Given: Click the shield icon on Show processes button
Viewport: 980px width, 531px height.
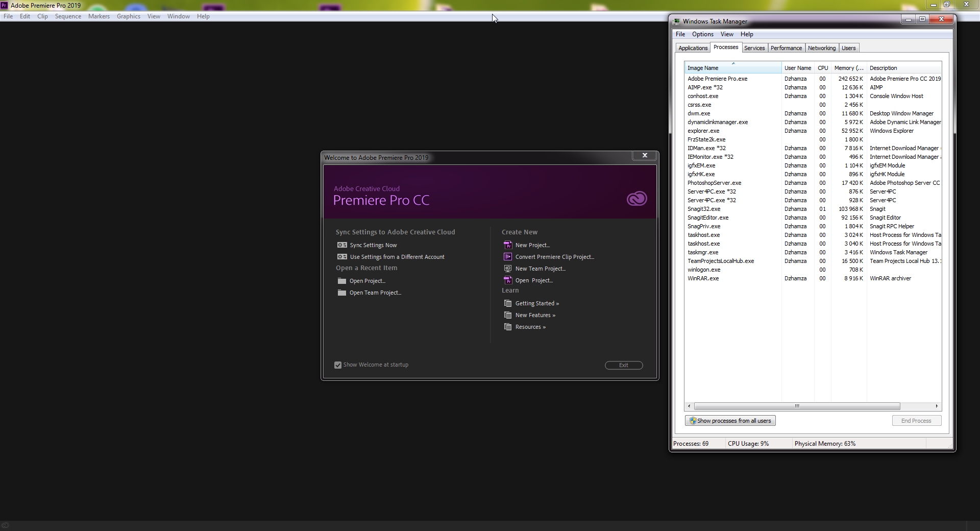Looking at the screenshot, I should pos(693,421).
